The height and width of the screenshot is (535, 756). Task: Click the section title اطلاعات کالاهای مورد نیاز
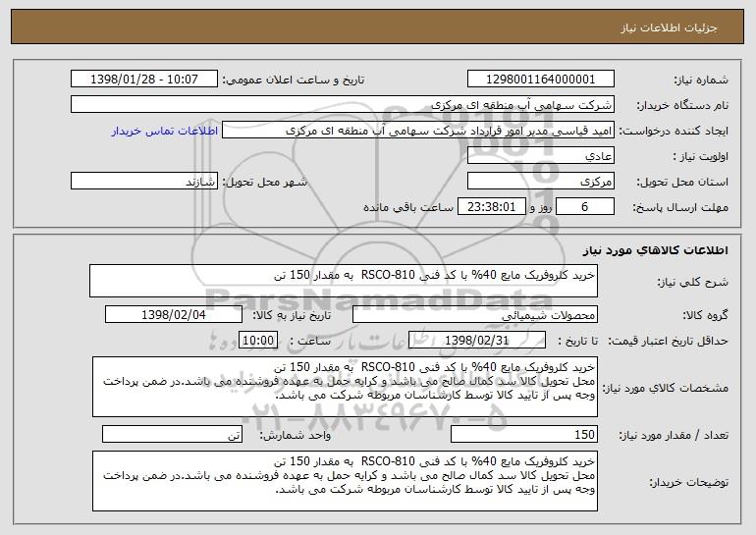pos(655,250)
